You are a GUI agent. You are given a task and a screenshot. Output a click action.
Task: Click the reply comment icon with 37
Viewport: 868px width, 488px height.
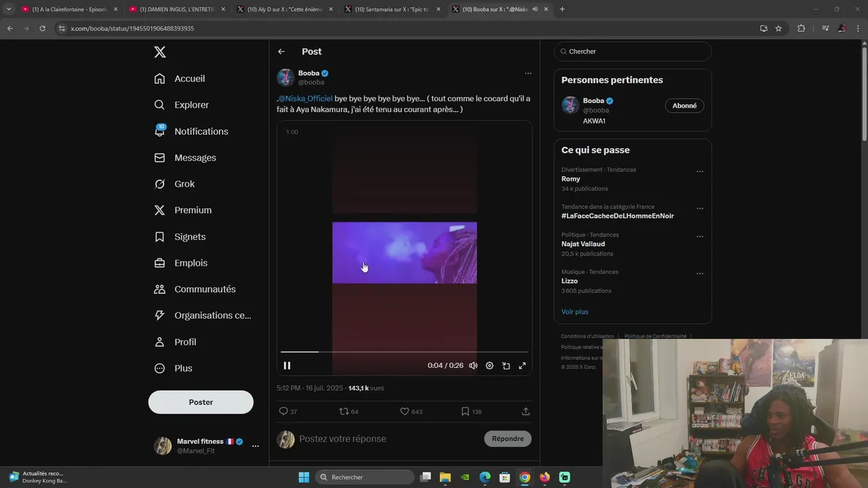point(288,411)
